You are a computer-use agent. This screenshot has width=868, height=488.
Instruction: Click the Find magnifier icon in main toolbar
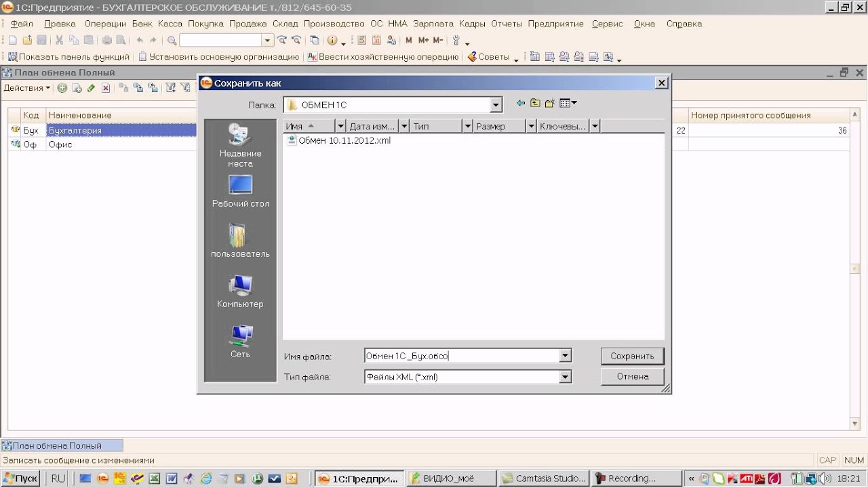point(172,40)
